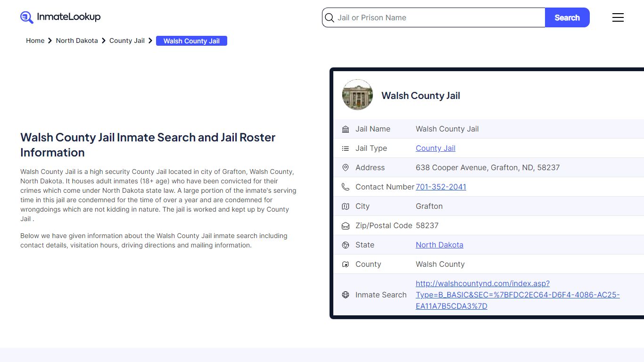The image size is (644, 362).
Task: Click the envelope icon beside Zip/Postal Code
Action: pos(346,226)
